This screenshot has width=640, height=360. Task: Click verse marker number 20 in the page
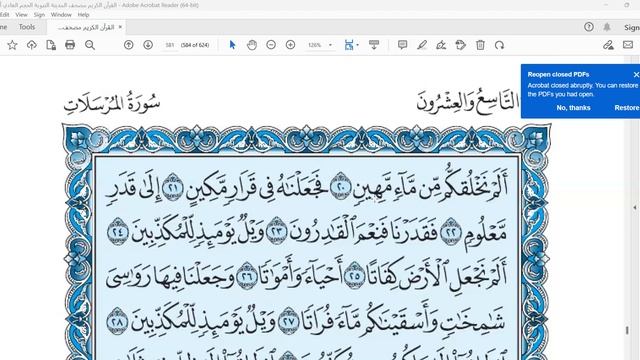click(340, 187)
